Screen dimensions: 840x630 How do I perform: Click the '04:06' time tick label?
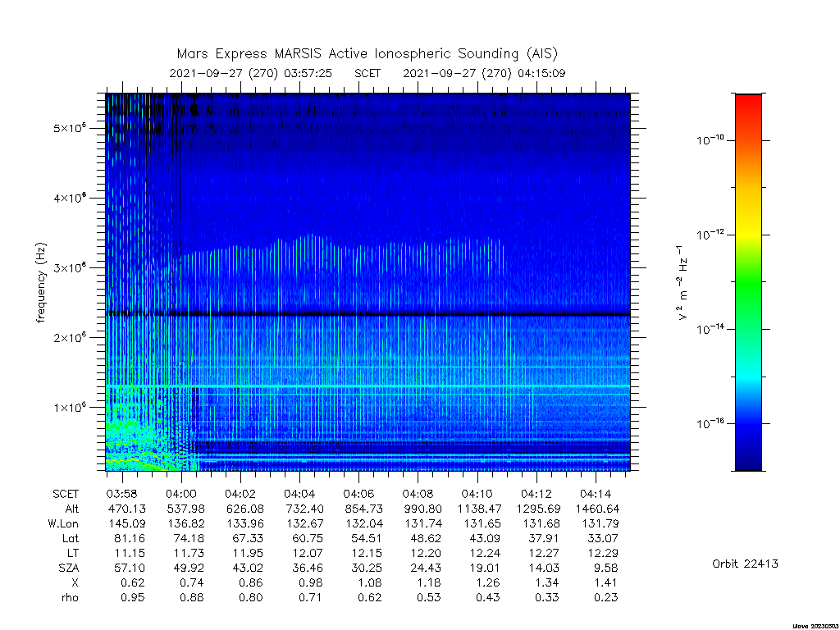[359, 494]
